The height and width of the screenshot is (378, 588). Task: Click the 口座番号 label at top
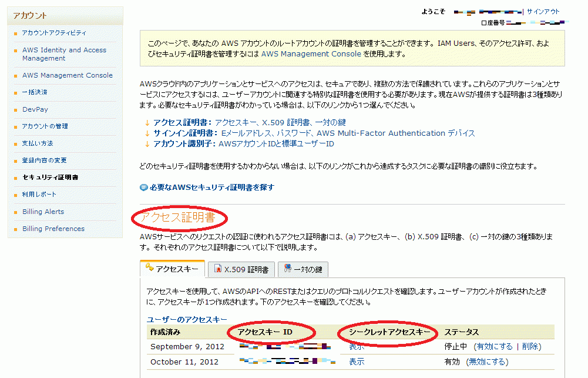pyautogui.click(x=493, y=23)
